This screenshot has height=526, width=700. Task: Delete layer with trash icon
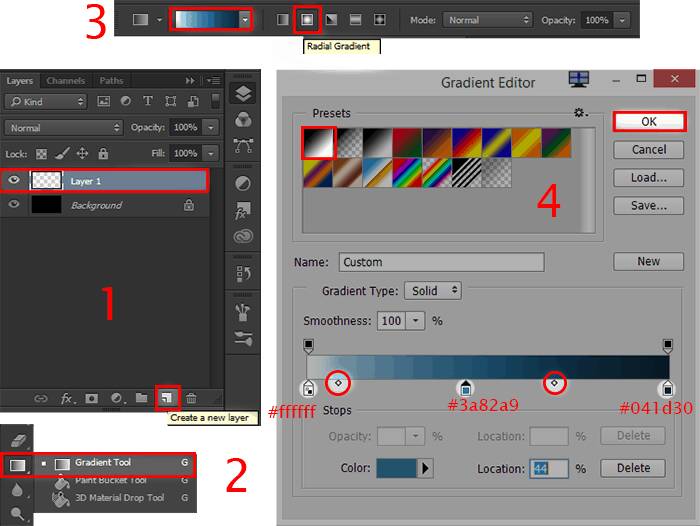point(191,398)
